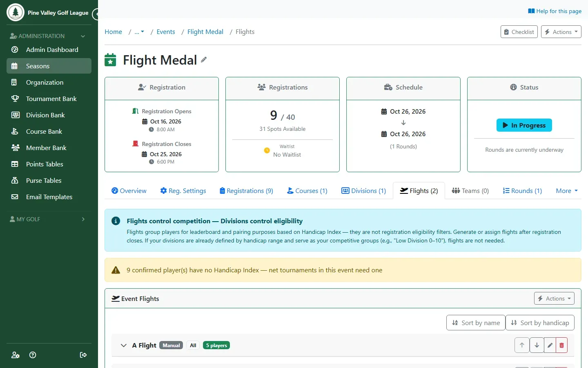Click Sort by name button
Screen dimensions: 588x368
(x=476, y=323)
